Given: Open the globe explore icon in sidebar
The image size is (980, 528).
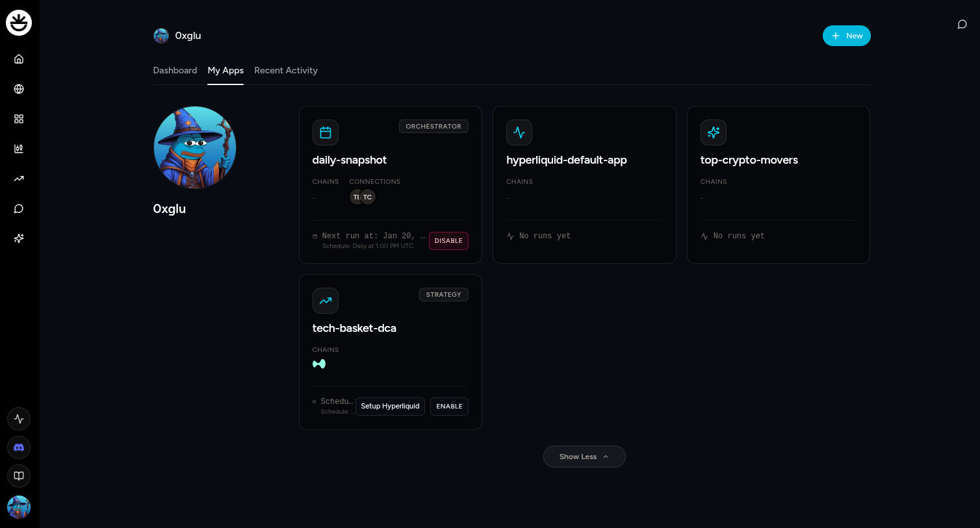Looking at the screenshot, I should pos(19,89).
